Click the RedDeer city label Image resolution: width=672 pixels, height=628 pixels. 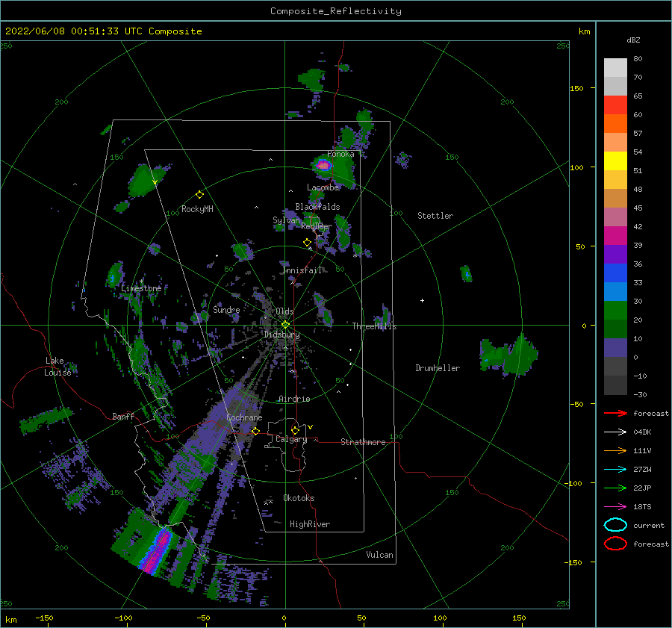(317, 226)
